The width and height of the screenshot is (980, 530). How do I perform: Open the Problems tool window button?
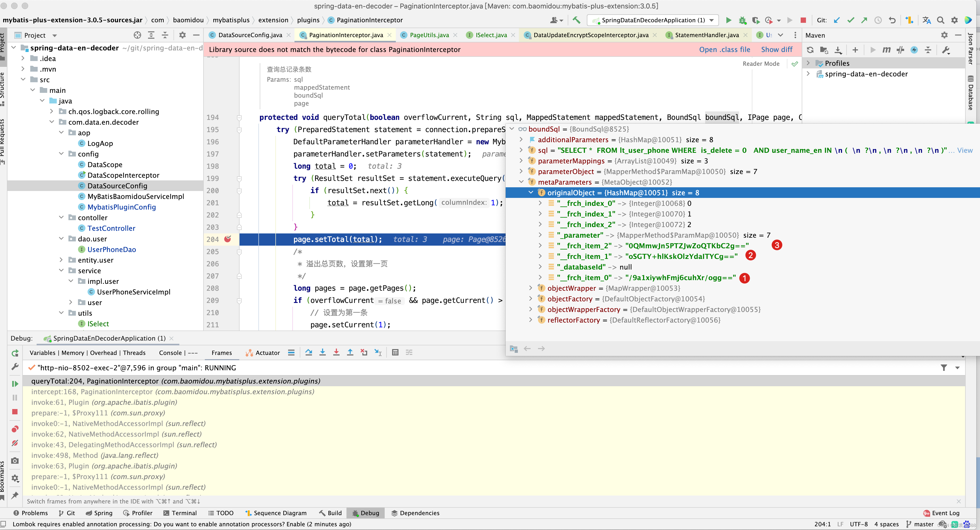coord(31,513)
